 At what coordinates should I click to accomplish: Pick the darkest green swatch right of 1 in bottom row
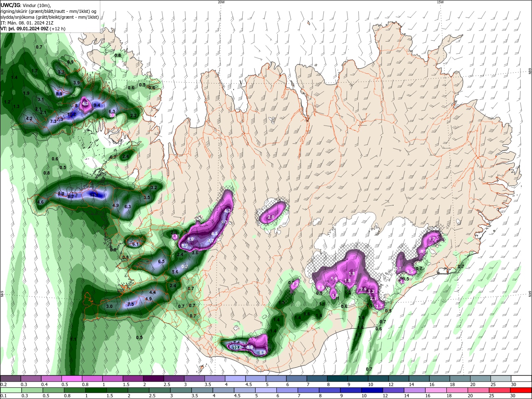tap(95, 390)
